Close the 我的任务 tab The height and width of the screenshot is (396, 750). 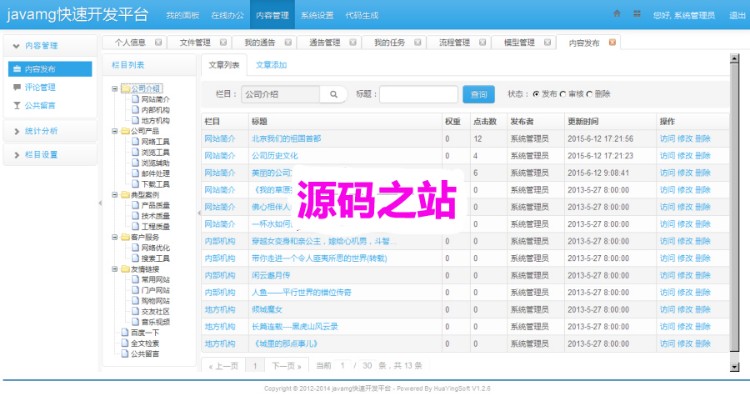pyautogui.click(x=418, y=42)
